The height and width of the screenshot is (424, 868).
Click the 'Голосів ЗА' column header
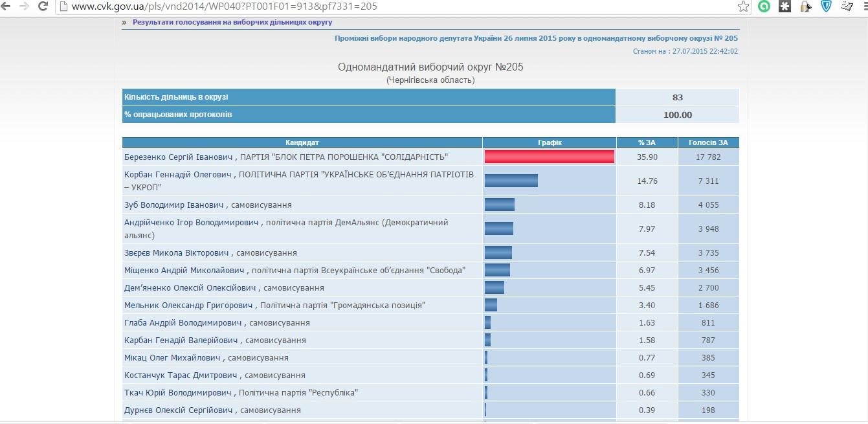click(708, 142)
